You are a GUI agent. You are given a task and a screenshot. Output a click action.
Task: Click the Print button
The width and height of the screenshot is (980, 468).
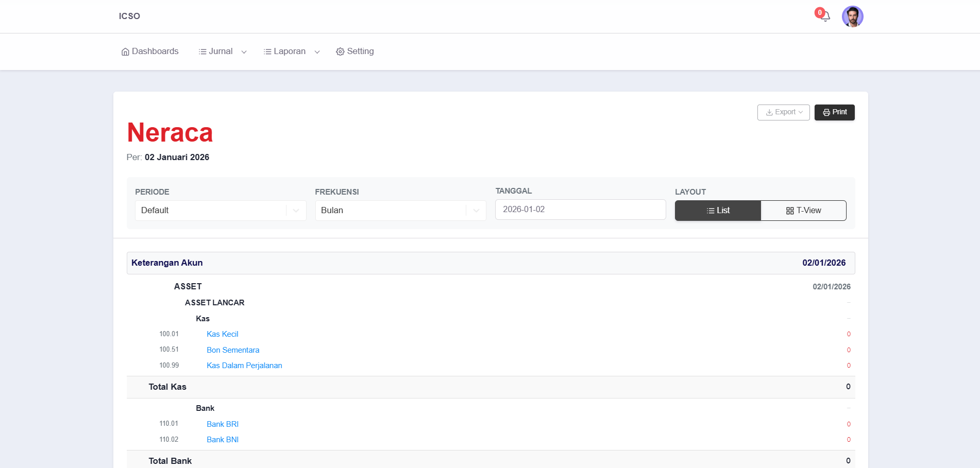[834, 112]
